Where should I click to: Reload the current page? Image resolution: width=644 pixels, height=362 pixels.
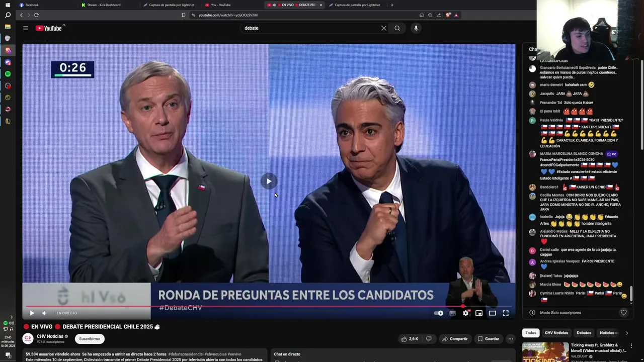pyautogui.click(x=36, y=15)
